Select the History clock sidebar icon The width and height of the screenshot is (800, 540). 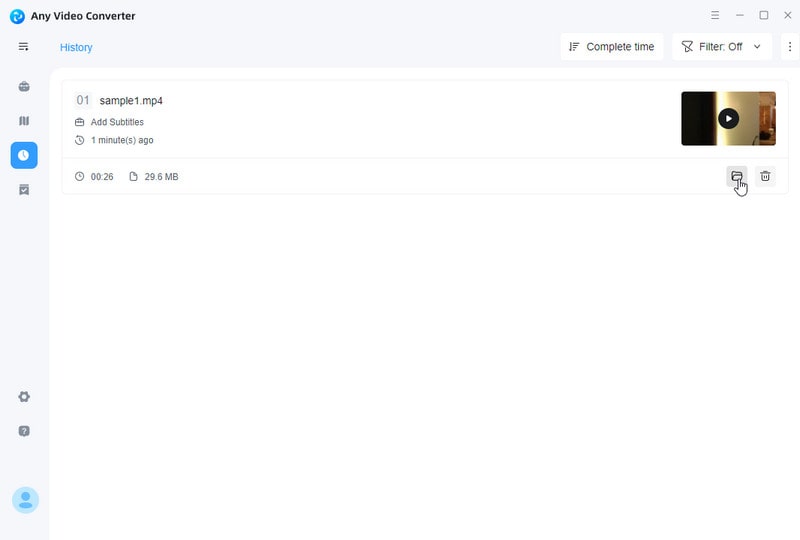pyautogui.click(x=24, y=155)
